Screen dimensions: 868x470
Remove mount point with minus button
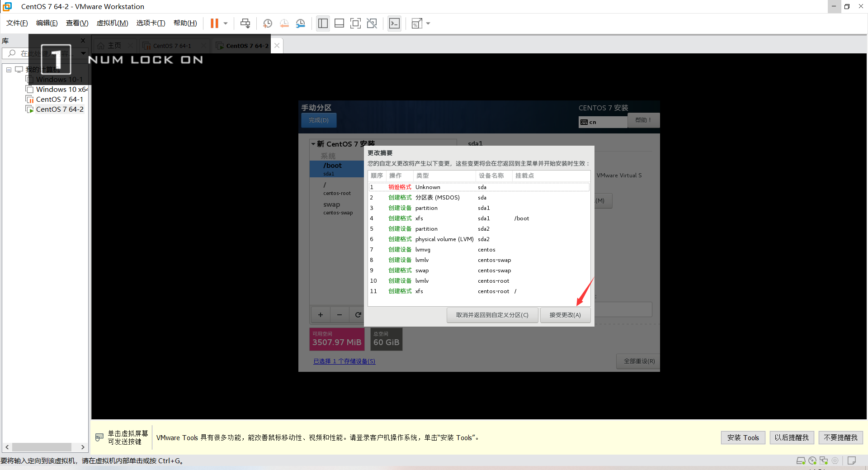point(340,315)
